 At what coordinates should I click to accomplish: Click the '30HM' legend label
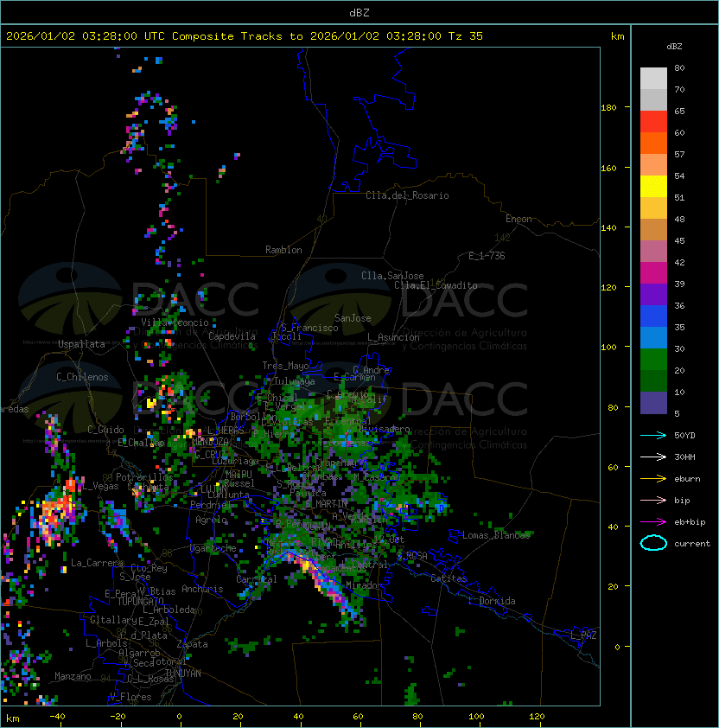pos(684,457)
